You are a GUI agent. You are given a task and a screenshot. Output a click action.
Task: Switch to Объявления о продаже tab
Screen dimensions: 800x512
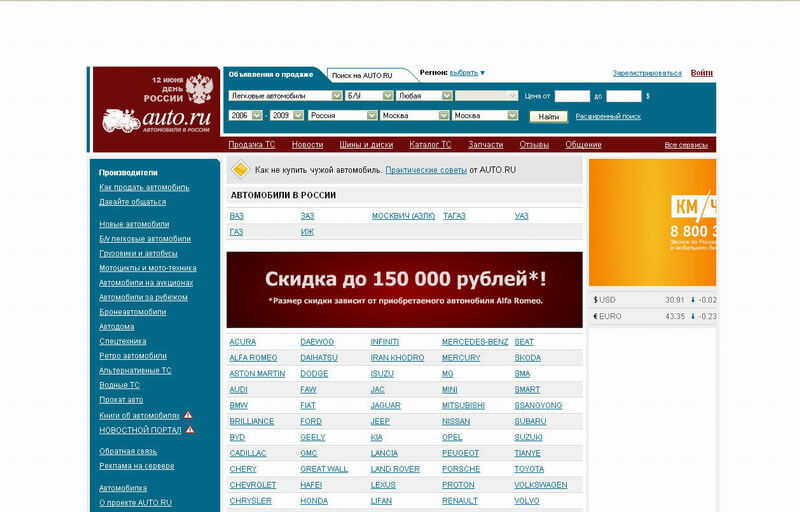pos(271,74)
